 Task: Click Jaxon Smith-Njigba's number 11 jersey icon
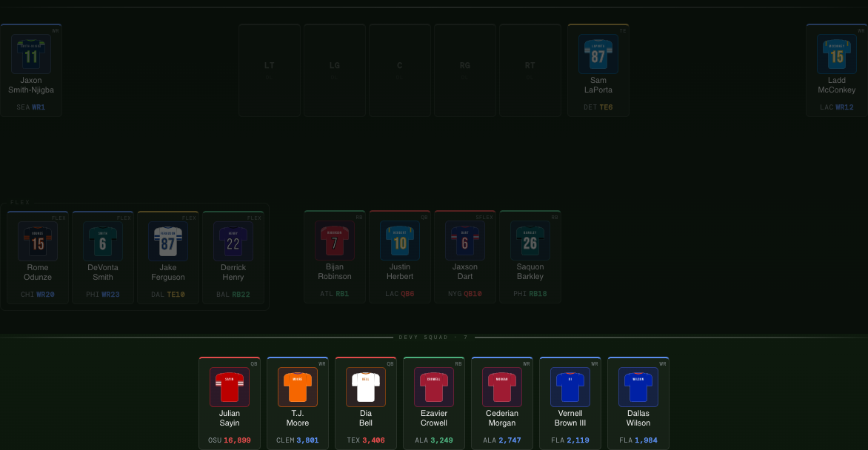pos(31,54)
